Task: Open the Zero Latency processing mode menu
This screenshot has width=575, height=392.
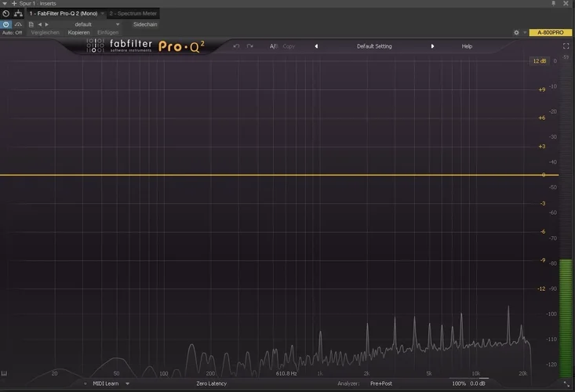Action: click(x=212, y=383)
